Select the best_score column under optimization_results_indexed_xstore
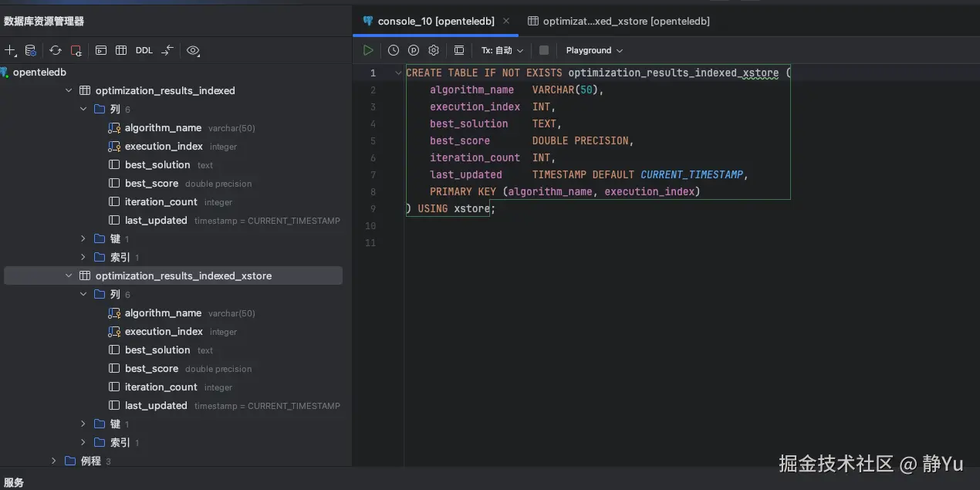The image size is (980, 490). (151, 369)
